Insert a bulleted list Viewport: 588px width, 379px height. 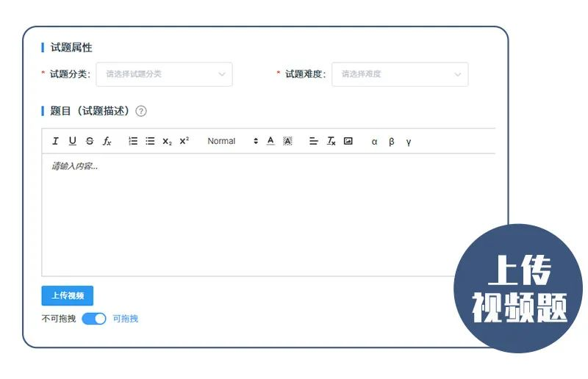(150, 141)
